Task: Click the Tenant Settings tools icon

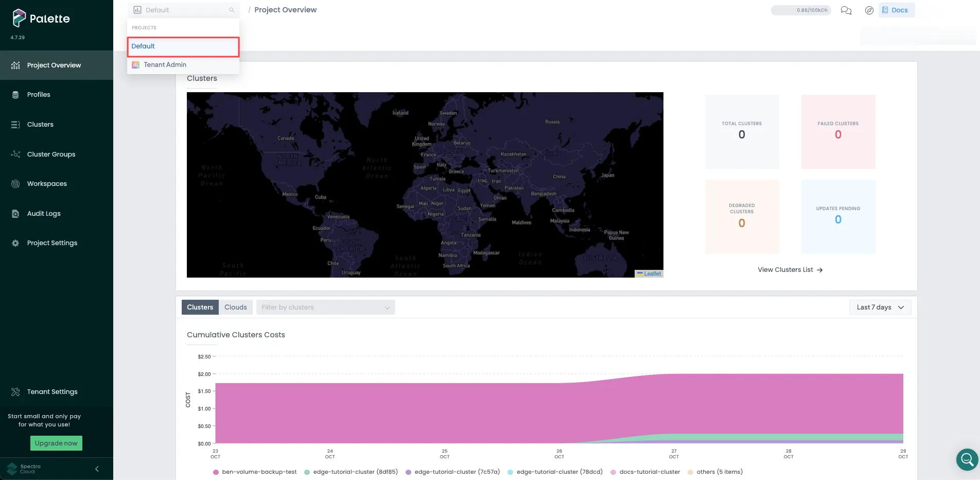Action: (15, 392)
